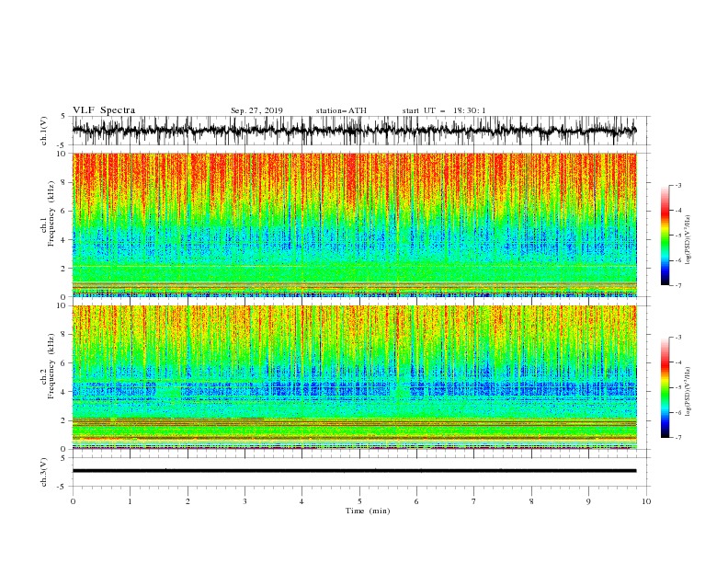Click the '5' tick on time axis
The height and width of the screenshot is (563, 728).
[x=359, y=501]
